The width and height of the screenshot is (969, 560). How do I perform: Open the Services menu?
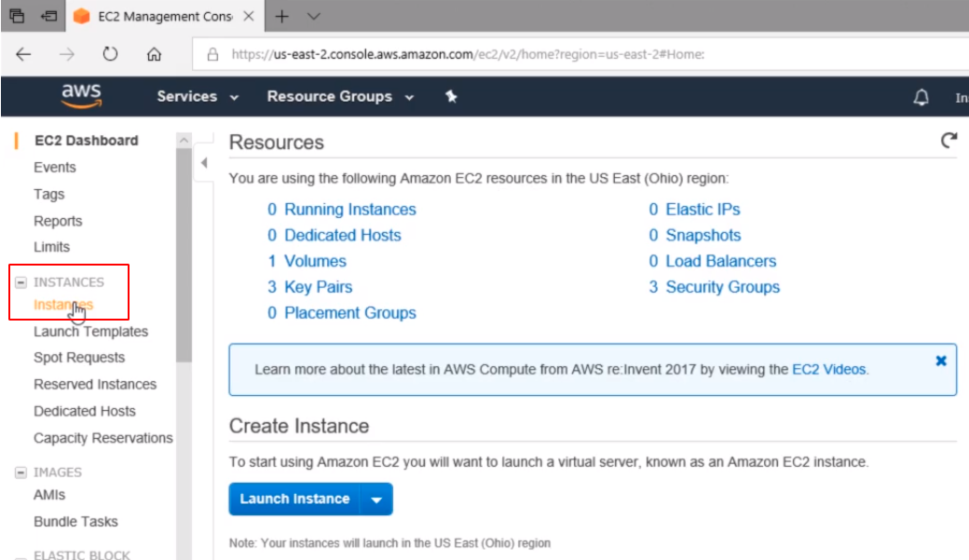198,97
